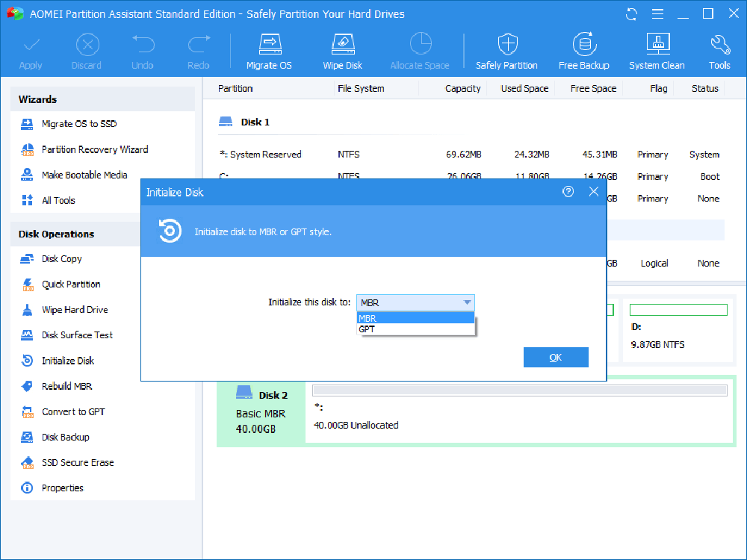Select SSD Secure Erase

(x=67, y=462)
